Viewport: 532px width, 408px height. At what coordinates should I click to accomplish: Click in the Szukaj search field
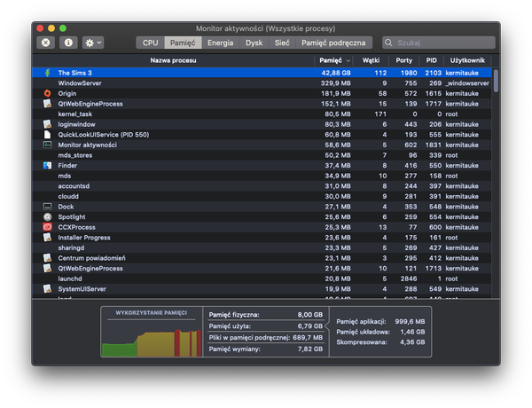(x=439, y=43)
